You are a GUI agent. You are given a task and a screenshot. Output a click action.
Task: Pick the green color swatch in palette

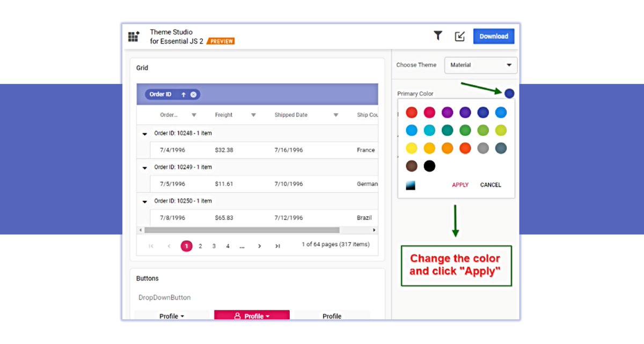(x=465, y=130)
